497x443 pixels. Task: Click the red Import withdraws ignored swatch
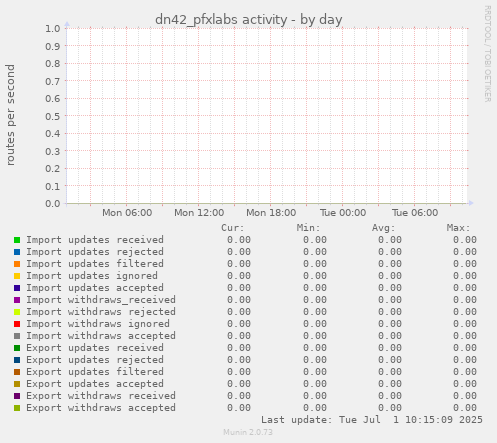click(x=17, y=324)
